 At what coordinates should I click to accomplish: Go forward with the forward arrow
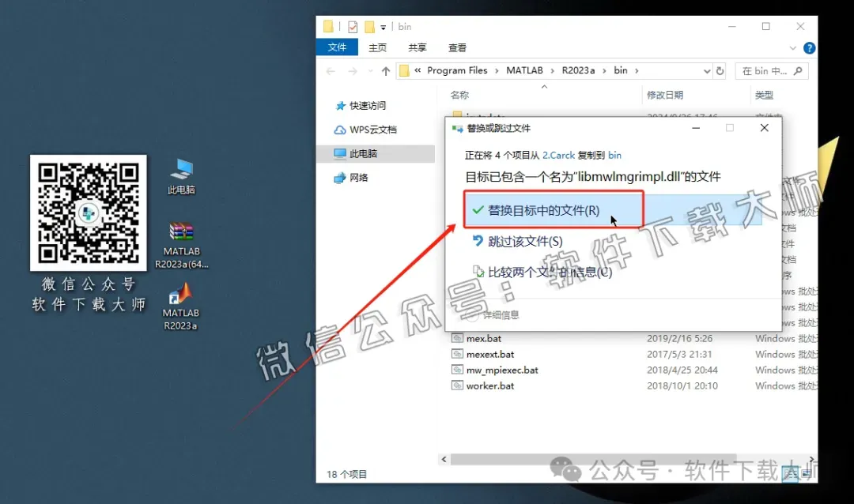tap(353, 71)
